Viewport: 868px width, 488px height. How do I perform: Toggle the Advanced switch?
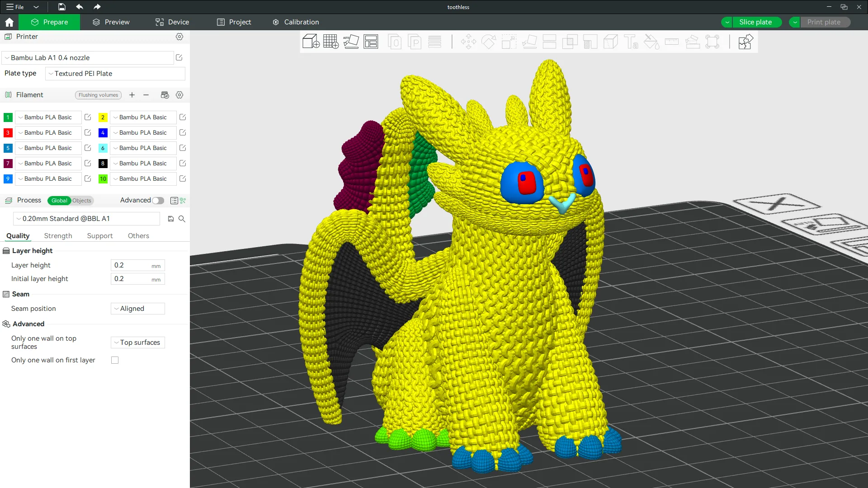158,201
